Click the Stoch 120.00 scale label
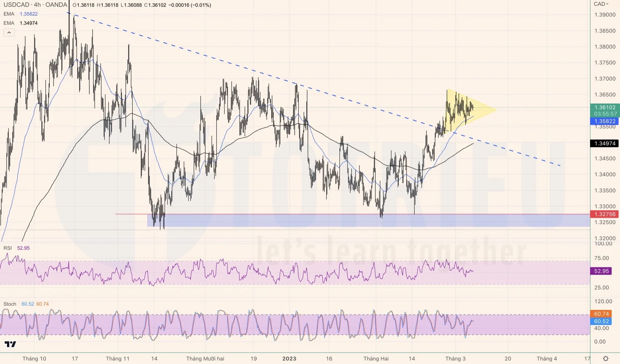The image size is (620, 364). pyautogui.click(x=603, y=301)
